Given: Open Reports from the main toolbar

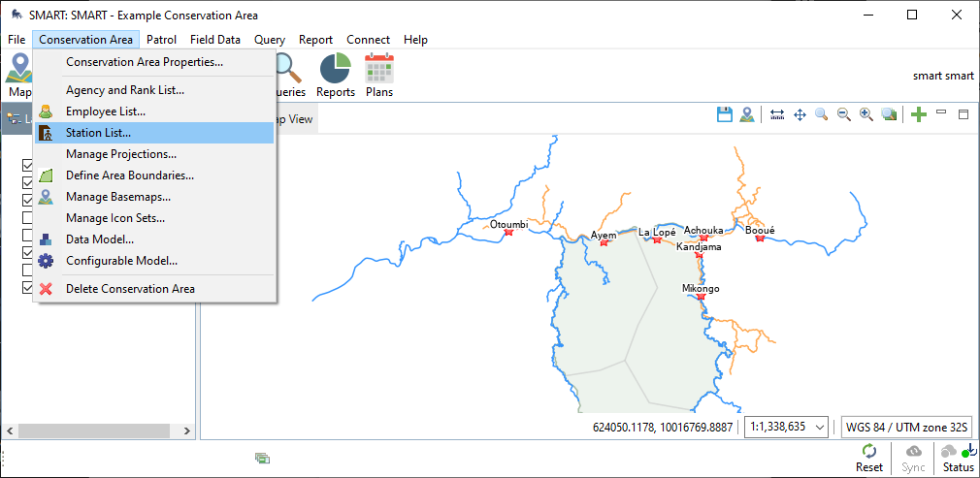Looking at the screenshot, I should [x=335, y=74].
